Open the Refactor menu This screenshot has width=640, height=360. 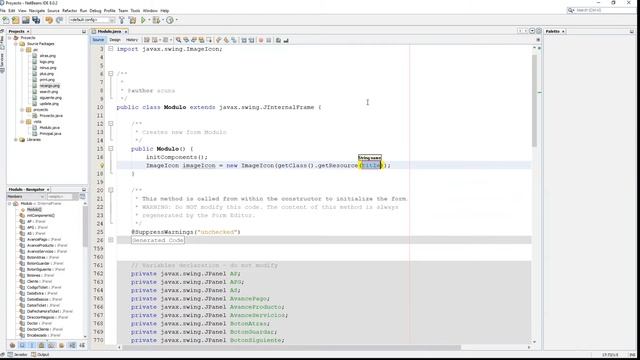tap(69, 11)
